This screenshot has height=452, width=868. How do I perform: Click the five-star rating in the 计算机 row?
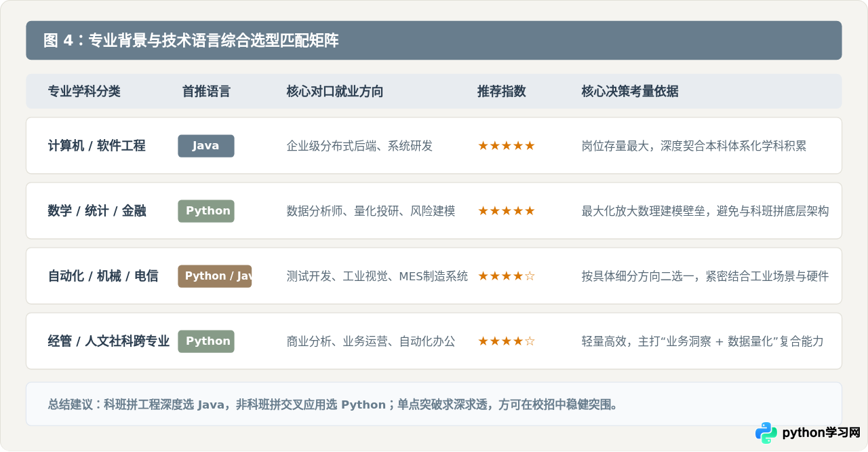click(507, 146)
